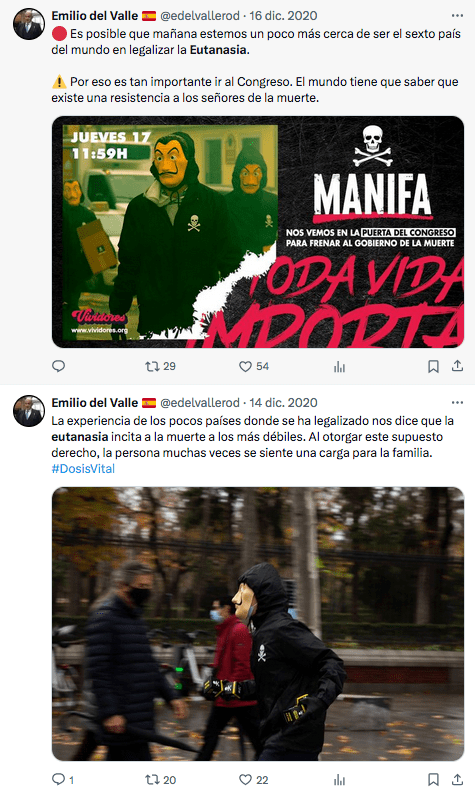Reply to the #DosisVital tweet
The image size is (475, 794).
tap(63, 779)
